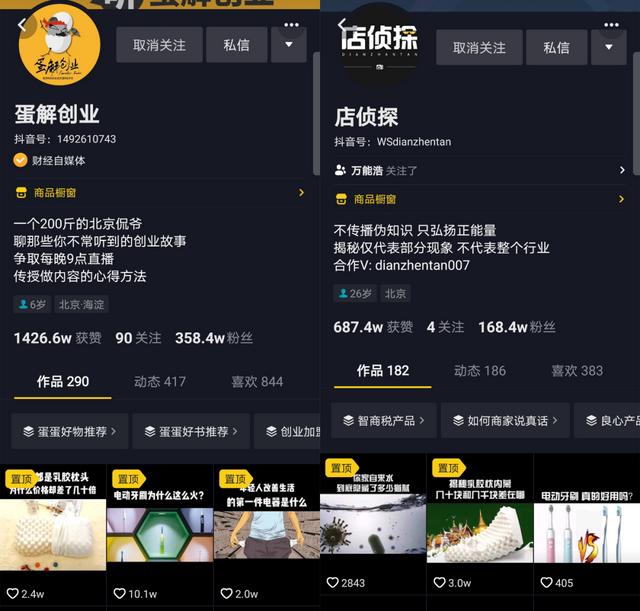Image resolution: width=640 pixels, height=611 pixels.
Task: Tap the heart icon showing 10.1w likes
Action: 120,593
